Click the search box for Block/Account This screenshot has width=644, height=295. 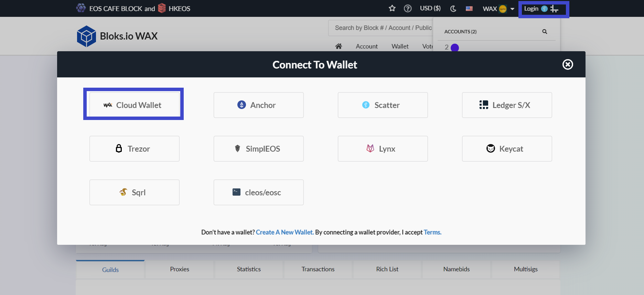[x=380, y=28]
